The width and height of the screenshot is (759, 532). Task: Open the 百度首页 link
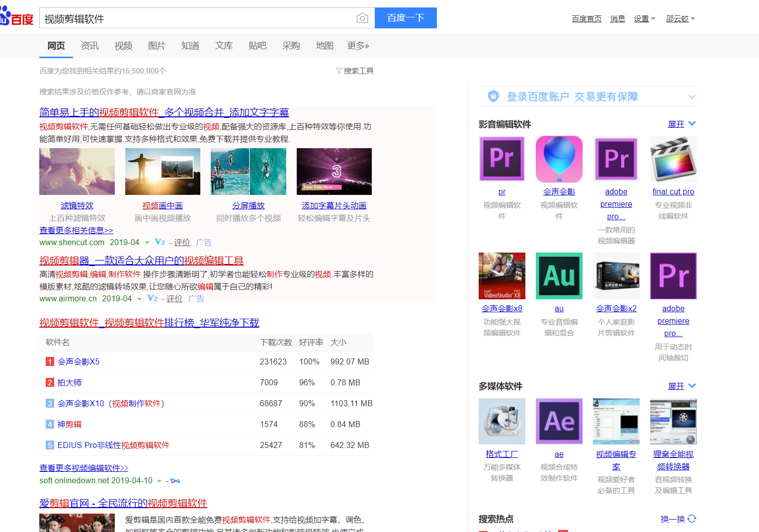[587, 19]
